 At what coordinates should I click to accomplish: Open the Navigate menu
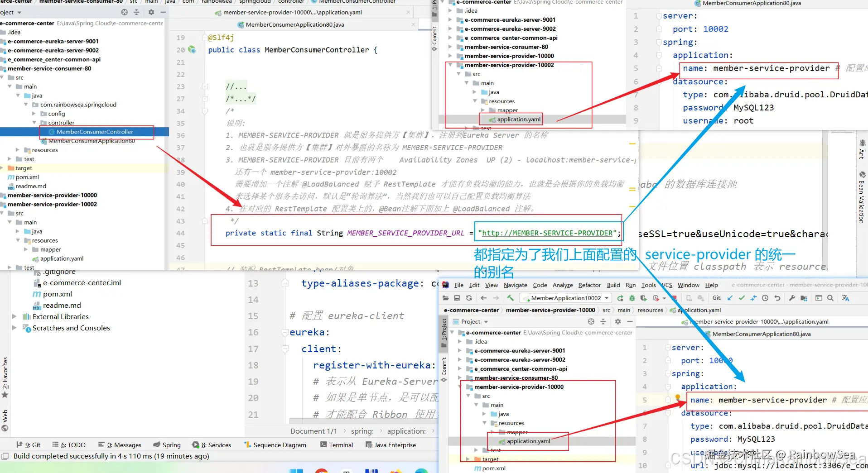tap(516, 285)
